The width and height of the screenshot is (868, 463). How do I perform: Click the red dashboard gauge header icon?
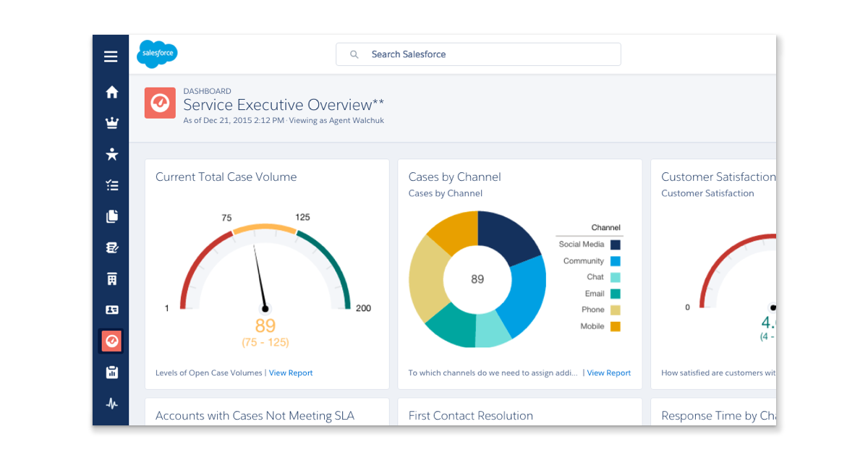coord(160,103)
